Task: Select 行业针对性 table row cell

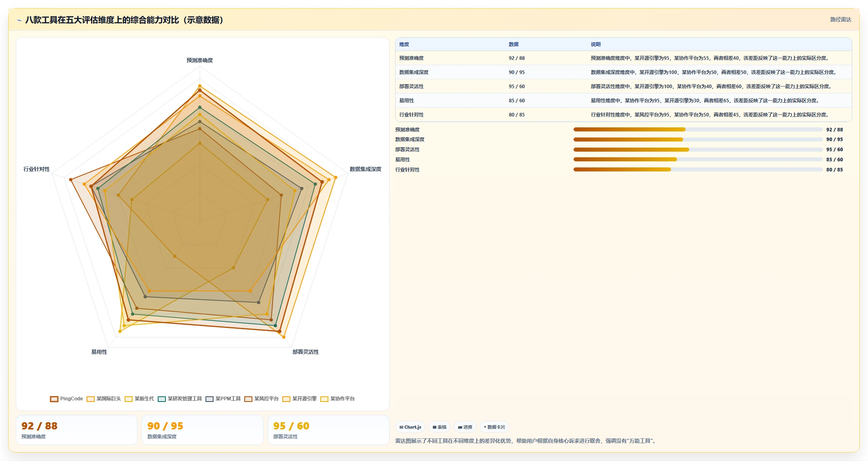Action: pyautogui.click(x=411, y=115)
